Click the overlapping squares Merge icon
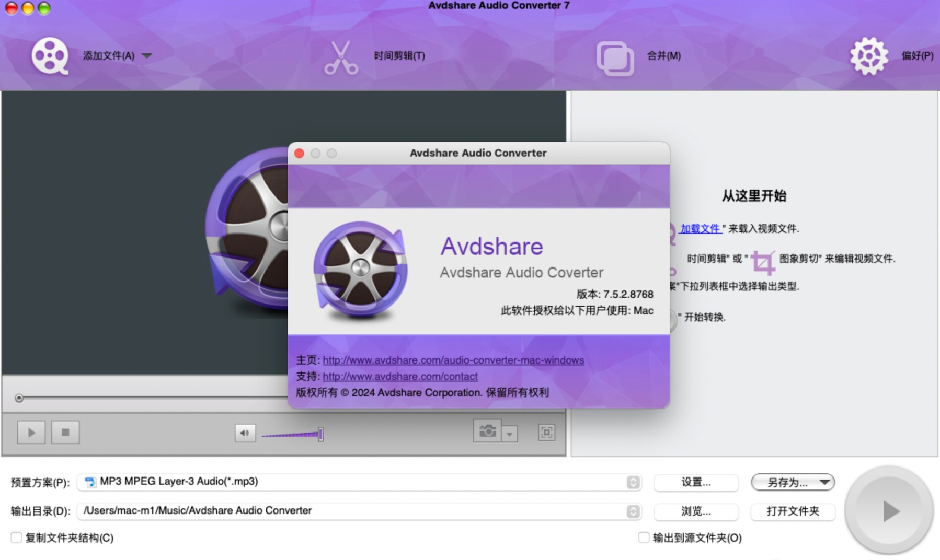This screenshot has width=940, height=560. pyautogui.click(x=615, y=58)
